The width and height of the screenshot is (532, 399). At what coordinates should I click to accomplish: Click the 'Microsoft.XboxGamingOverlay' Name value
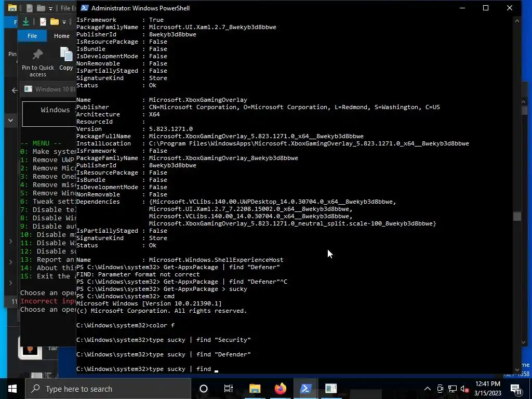pos(198,100)
